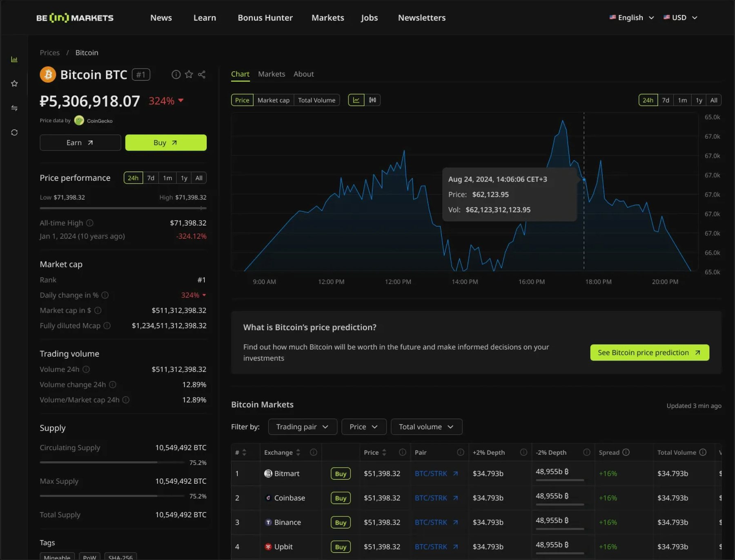The height and width of the screenshot is (560, 735).
Task: Click the Circulating Supply progress bar
Action: [112, 462]
